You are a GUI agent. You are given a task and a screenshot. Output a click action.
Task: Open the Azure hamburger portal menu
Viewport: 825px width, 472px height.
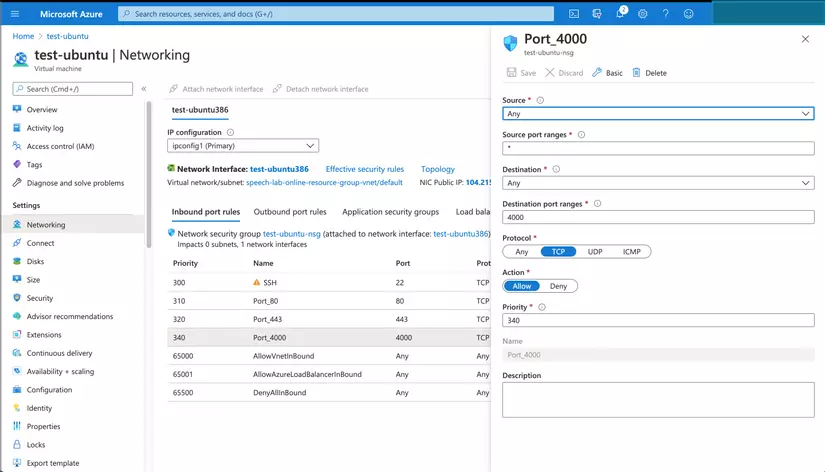[15, 14]
